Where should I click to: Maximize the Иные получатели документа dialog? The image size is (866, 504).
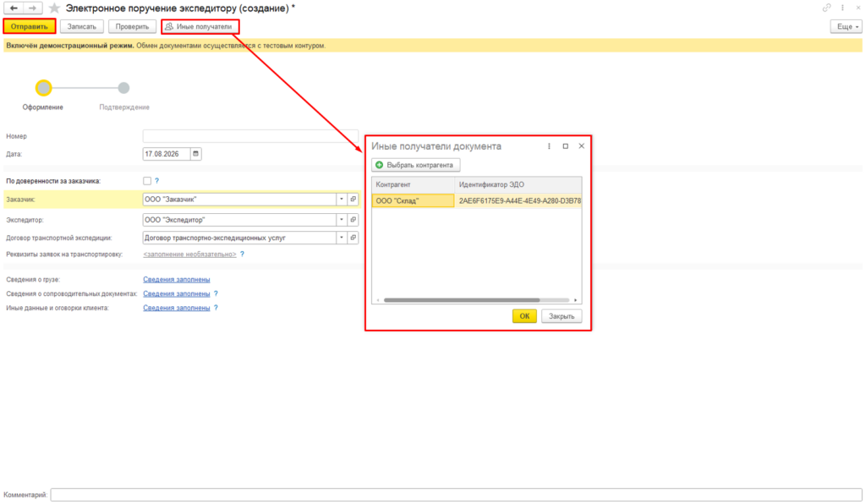tap(565, 146)
